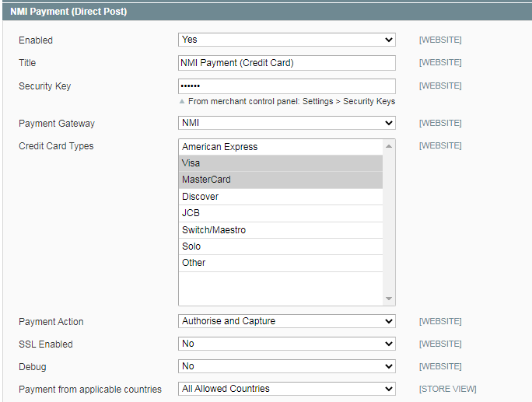Image resolution: width=532 pixels, height=402 pixels.
Task: Click scroll down arrow in card list
Action: click(389, 299)
